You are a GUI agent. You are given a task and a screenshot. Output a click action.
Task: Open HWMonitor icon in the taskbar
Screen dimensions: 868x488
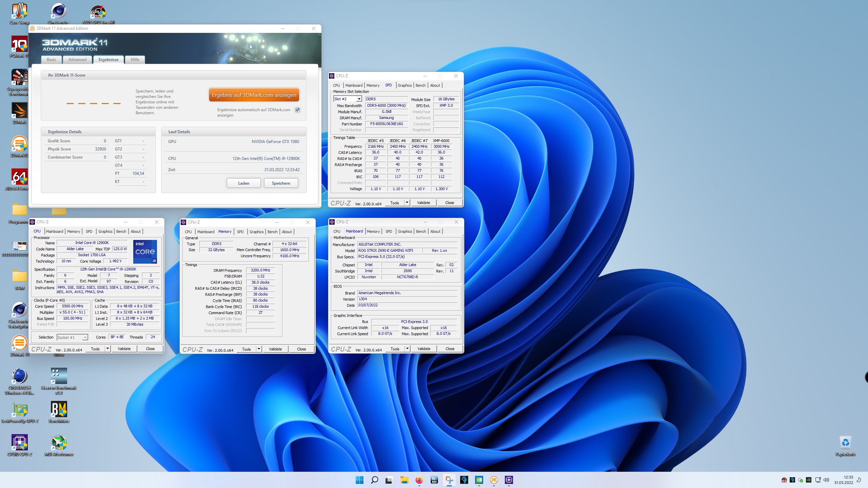pyautogui.click(x=434, y=480)
